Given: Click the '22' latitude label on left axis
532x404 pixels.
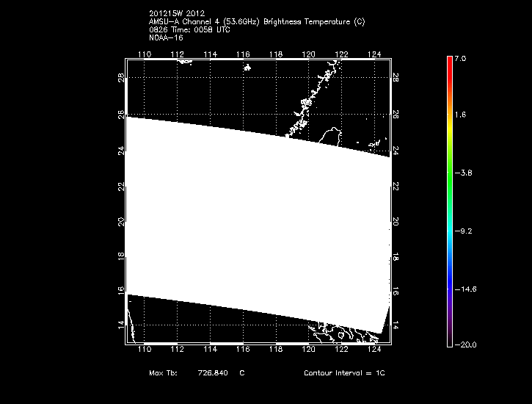Looking at the screenshot, I should tap(121, 187).
